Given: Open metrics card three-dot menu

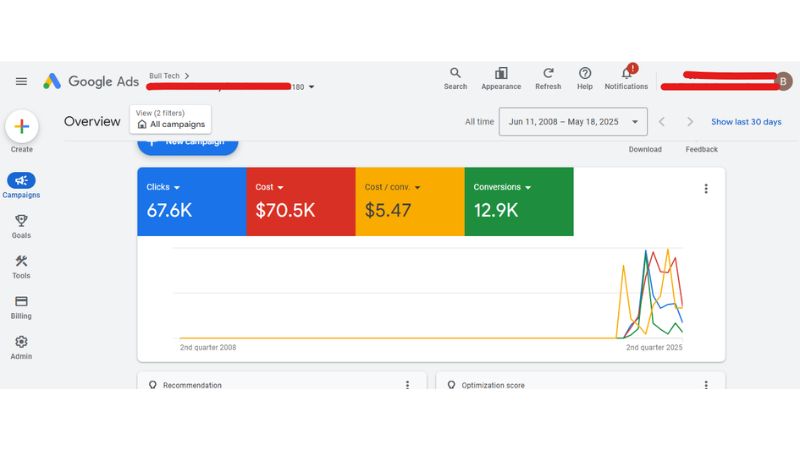Looking at the screenshot, I should point(706,189).
